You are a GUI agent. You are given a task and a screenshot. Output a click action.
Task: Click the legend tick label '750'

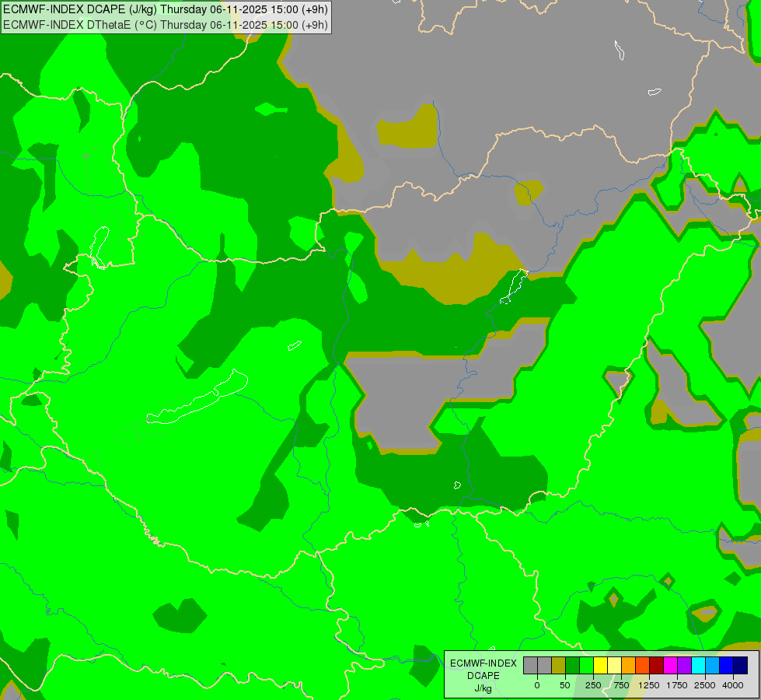pos(621,685)
